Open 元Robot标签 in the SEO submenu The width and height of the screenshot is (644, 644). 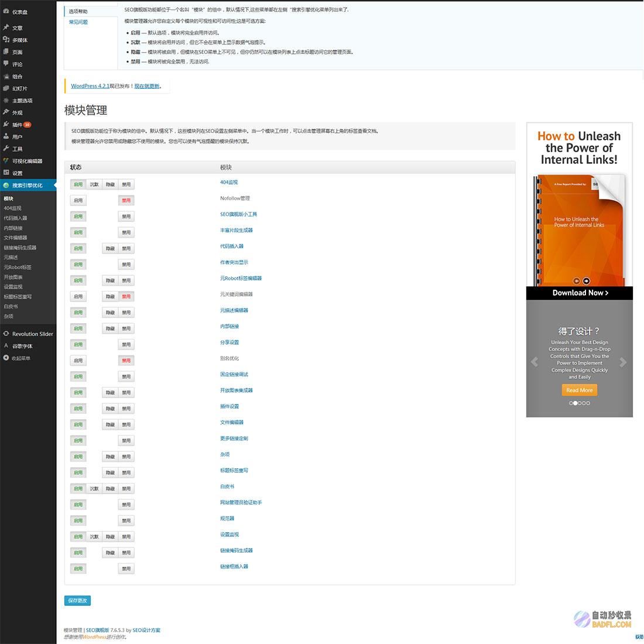coord(17,268)
